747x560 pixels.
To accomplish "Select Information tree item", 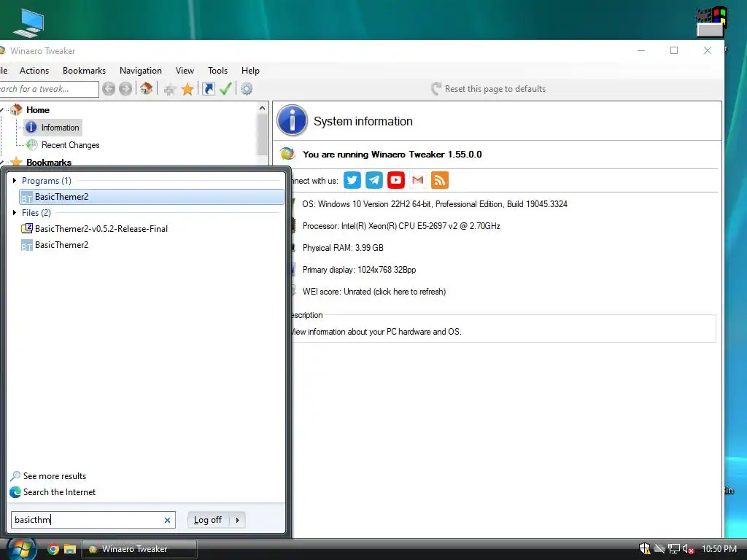I will click(60, 128).
